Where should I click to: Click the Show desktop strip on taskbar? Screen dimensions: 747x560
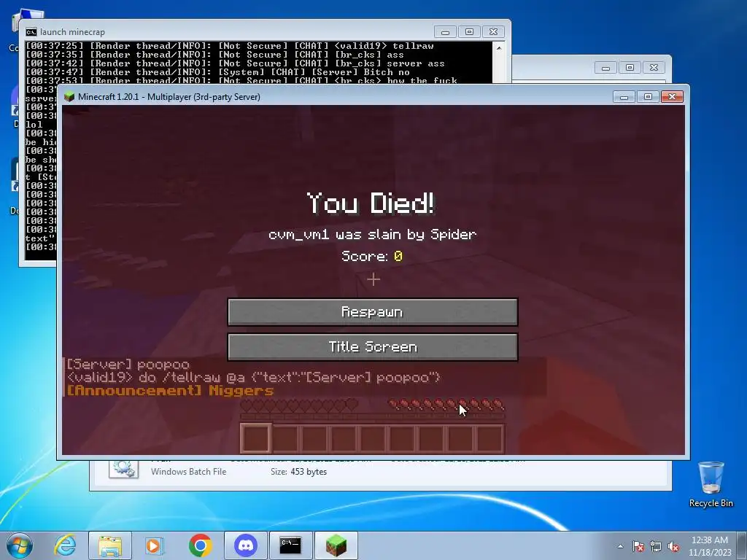click(742, 545)
